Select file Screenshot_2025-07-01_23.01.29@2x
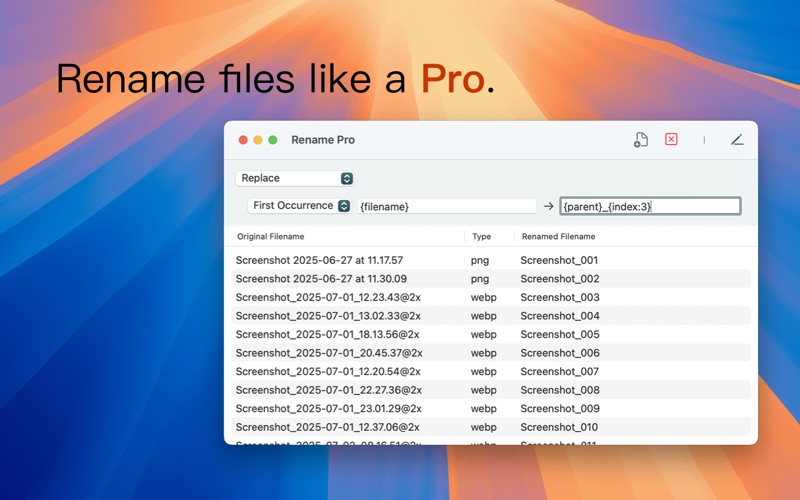This screenshot has width=800, height=500. [329, 409]
